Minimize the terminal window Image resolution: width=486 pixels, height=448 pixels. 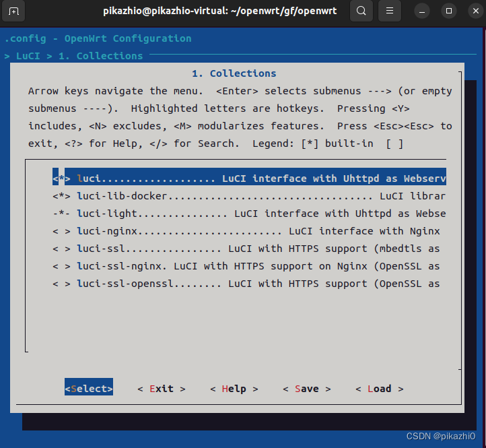(422, 11)
